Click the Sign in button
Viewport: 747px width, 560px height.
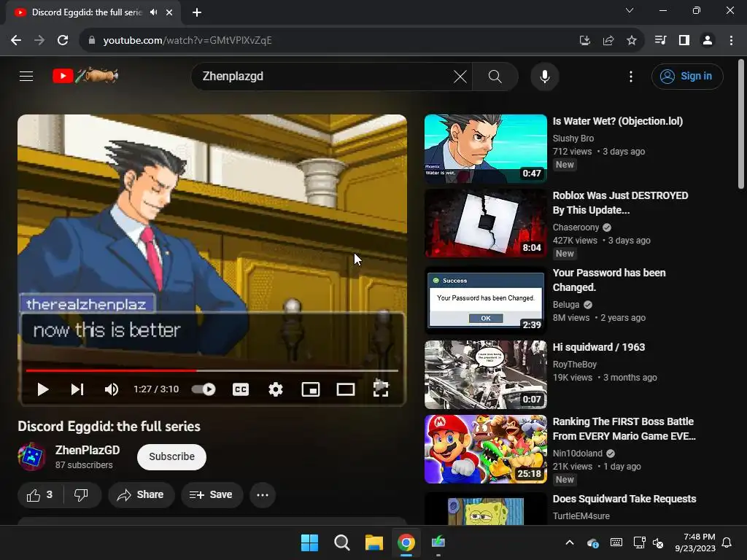click(x=687, y=76)
